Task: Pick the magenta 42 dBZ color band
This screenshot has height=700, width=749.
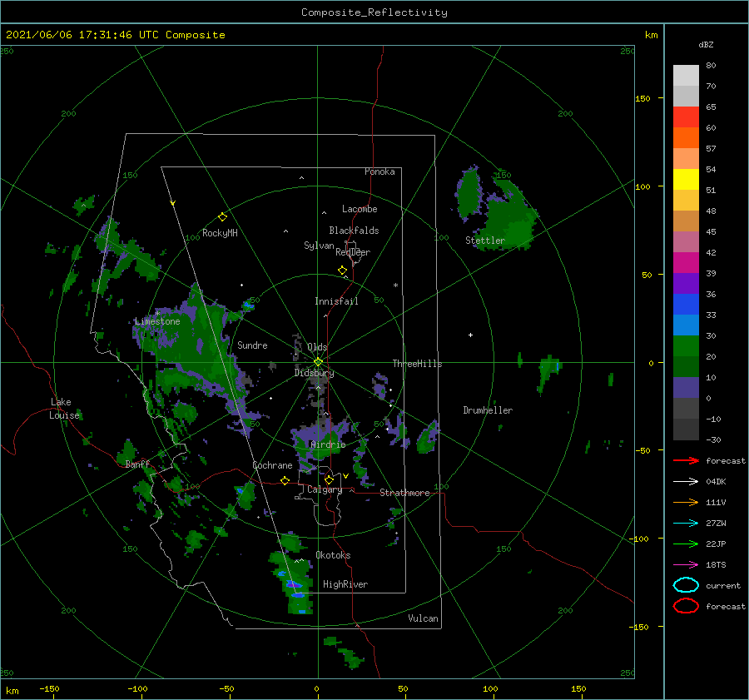Action: [686, 263]
